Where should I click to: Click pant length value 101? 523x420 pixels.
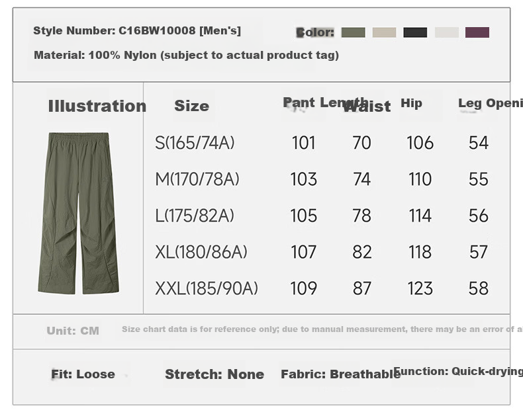303,143
